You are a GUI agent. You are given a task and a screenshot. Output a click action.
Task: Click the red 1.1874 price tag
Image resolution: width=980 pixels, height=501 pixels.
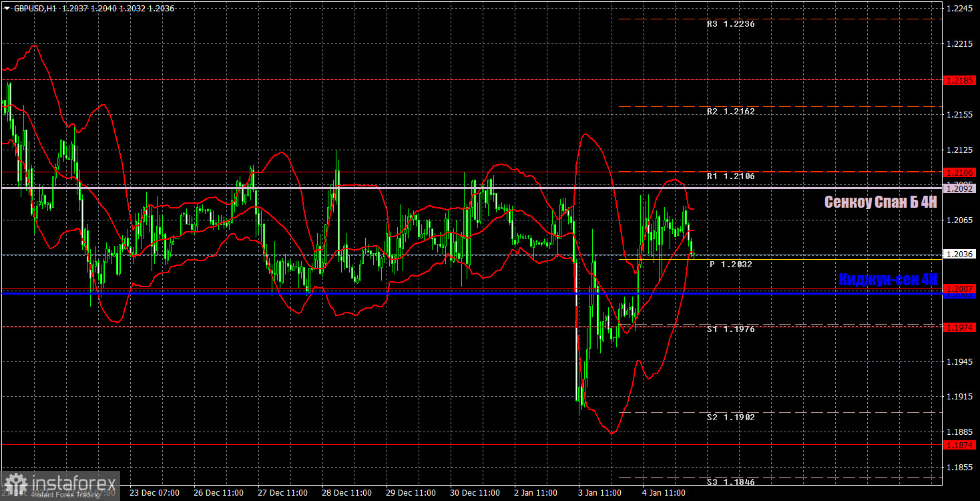[960, 445]
